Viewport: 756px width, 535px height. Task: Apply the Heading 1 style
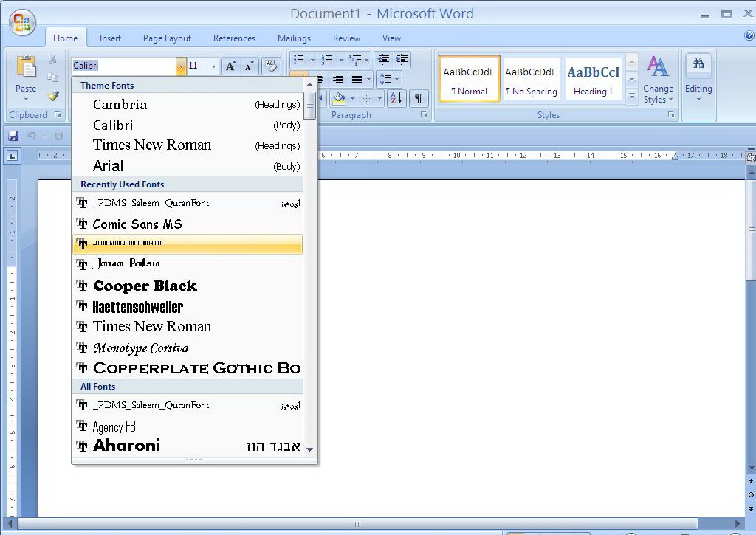click(x=593, y=78)
